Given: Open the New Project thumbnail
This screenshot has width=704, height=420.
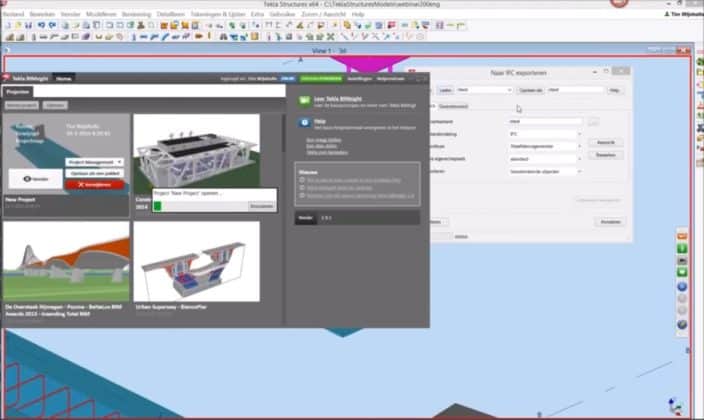Looking at the screenshot, I should [66, 154].
